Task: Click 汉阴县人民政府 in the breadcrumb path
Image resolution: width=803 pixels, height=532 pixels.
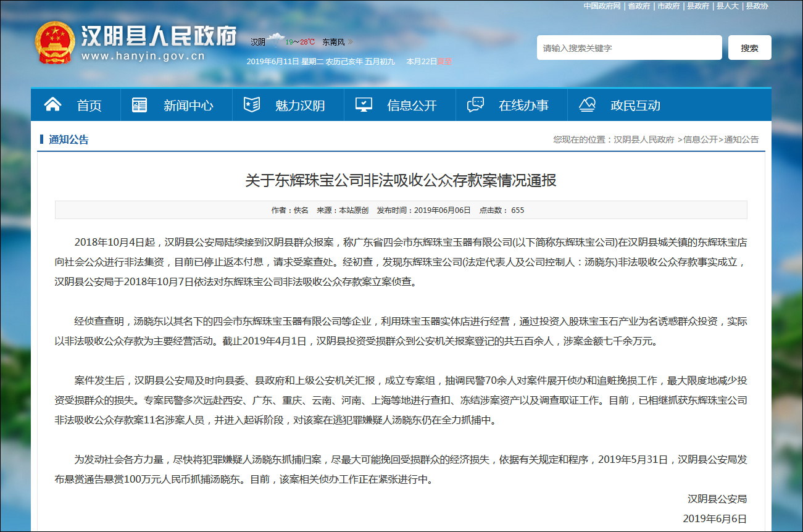Action: pos(644,139)
